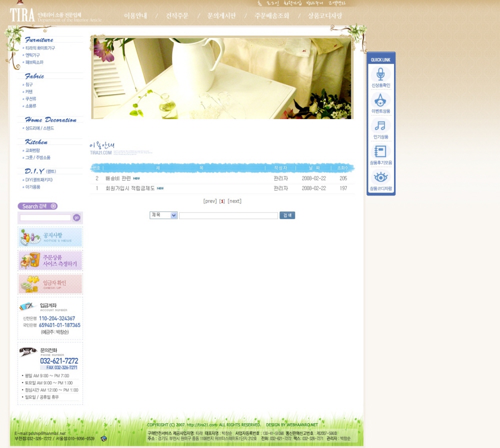Click the music note 인기상품 icon
The image size is (500, 448).
380,126
